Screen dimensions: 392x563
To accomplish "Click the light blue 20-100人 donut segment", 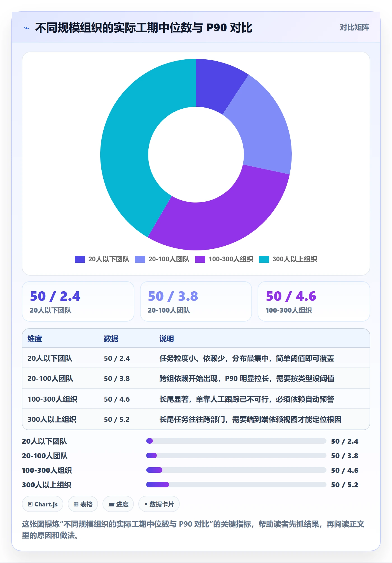I will click(x=263, y=129).
